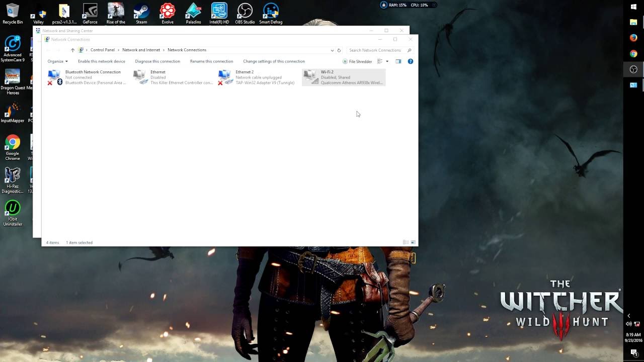Open the pcsx2 desktop shortcut

click(x=64, y=14)
